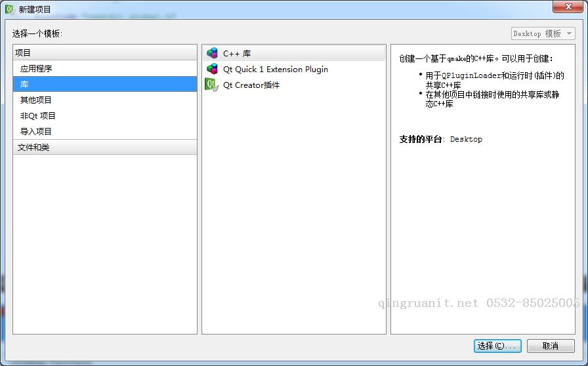
Task: Select the 库 category
Action: tap(105, 84)
